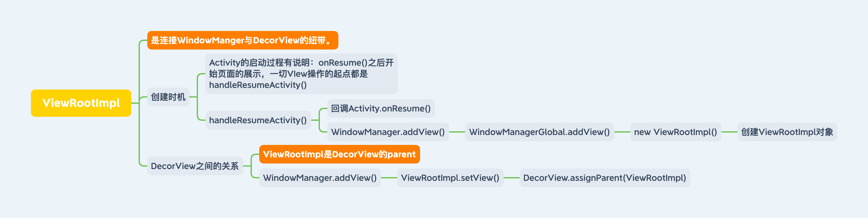Click the multi-line Activity的启动过程有说明 note node
The width and height of the screenshot is (868, 218).
click(x=301, y=74)
